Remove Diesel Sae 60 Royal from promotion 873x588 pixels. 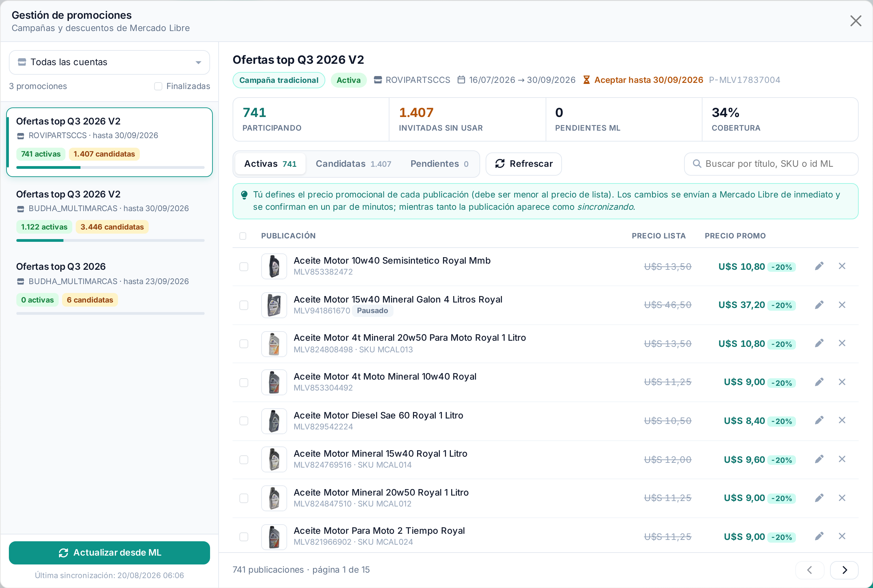click(x=842, y=421)
